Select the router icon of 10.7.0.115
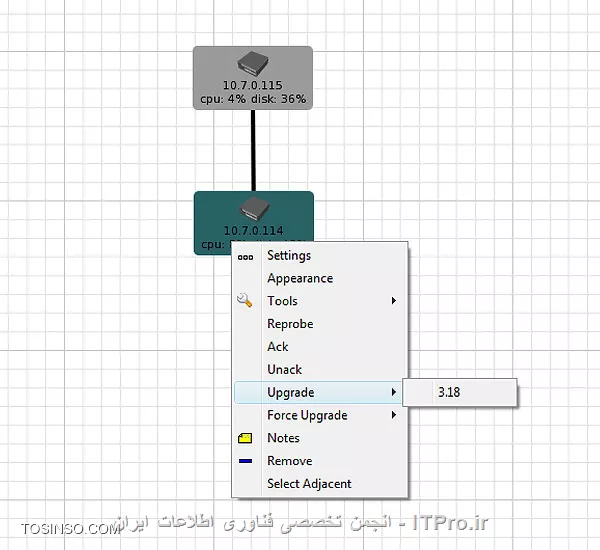Screen dimensions: 600x550 (253, 64)
